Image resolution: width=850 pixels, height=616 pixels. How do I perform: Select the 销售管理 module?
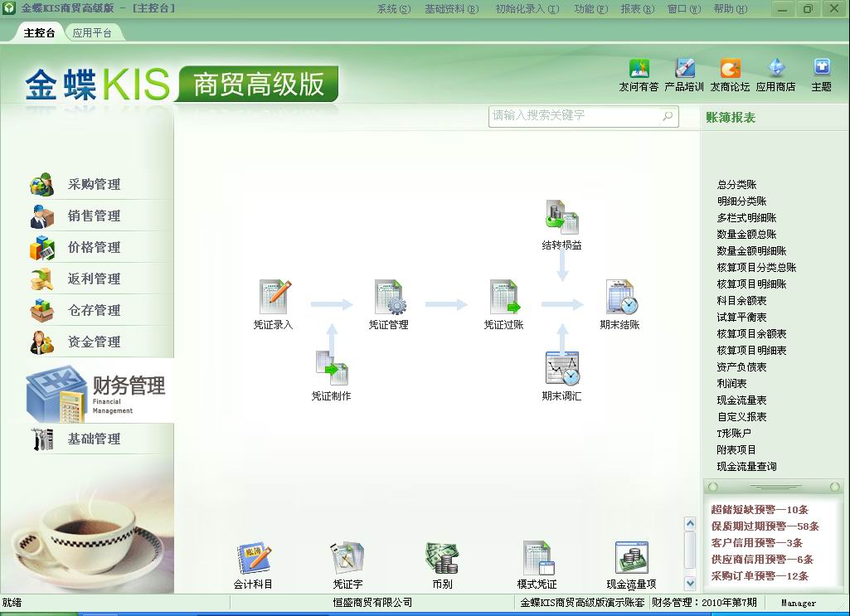tap(94, 216)
